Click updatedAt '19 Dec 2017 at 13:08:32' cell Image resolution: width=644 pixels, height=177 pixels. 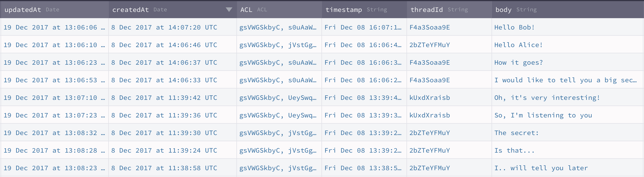[x=54, y=133]
